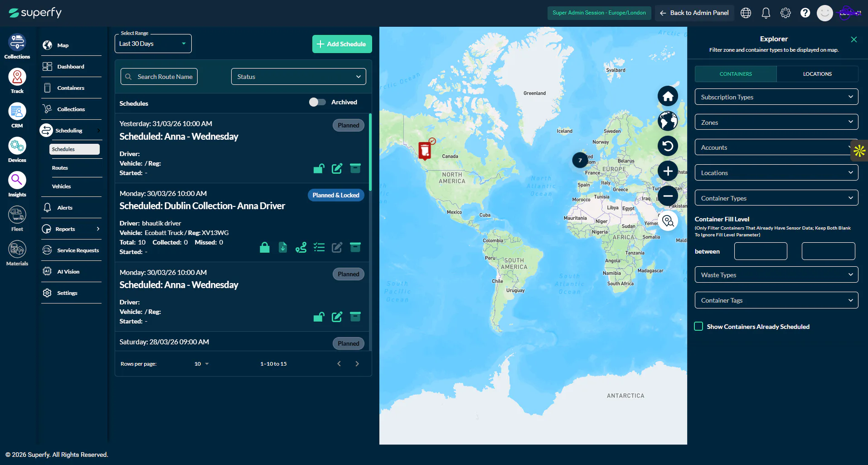This screenshot has width=868, height=465.
Task: Open the Container Tags dropdown
Action: pos(776,300)
